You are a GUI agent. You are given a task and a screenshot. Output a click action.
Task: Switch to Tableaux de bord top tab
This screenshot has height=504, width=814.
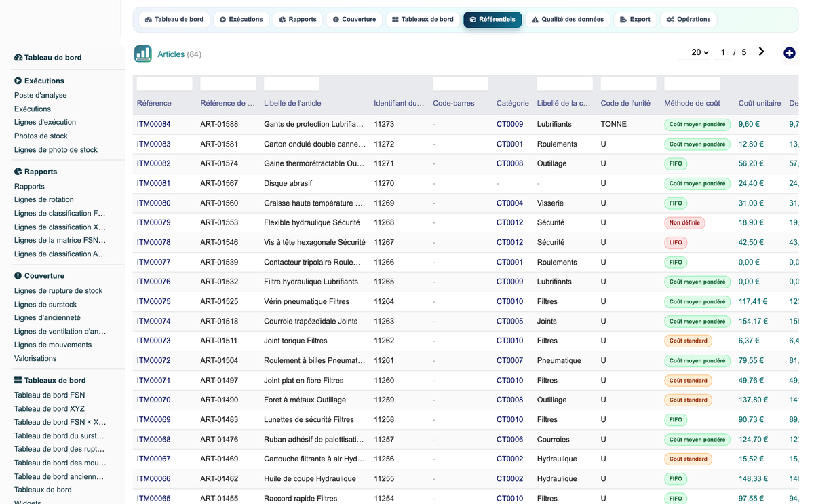[423, 20]
